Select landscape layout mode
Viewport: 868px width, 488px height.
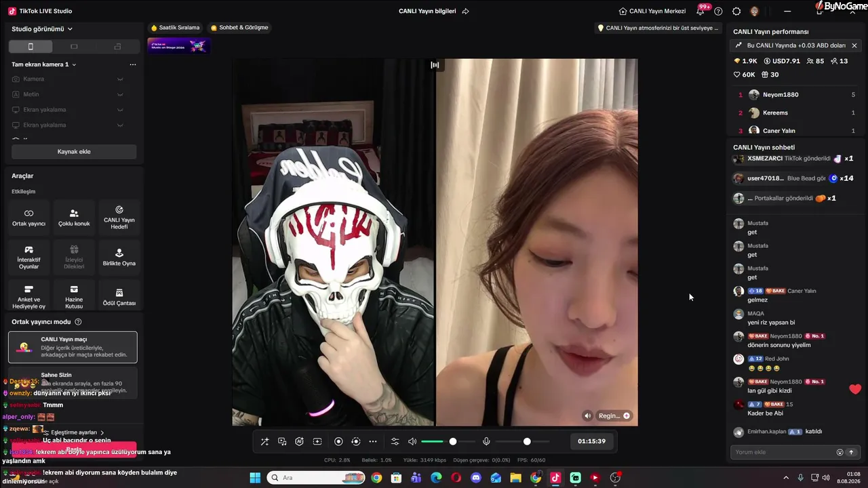(x=74, y=47)
